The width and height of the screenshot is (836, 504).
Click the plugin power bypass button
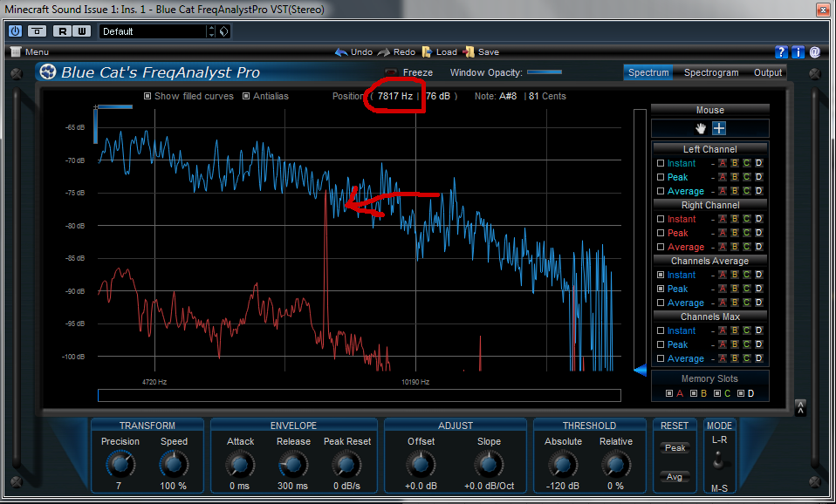tap(15, 31)
